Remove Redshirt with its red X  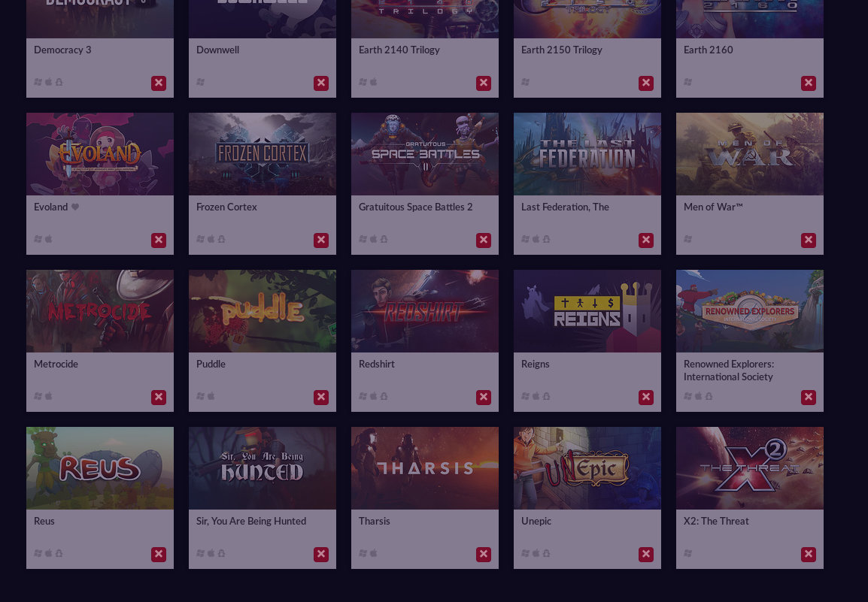pos(484,398)
